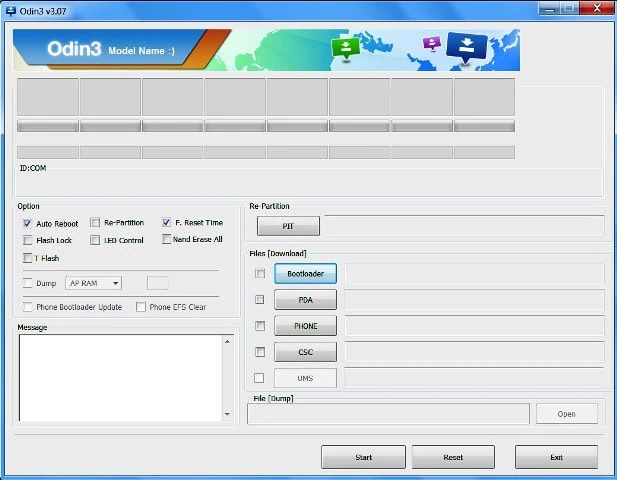617x480 pixels.
Task: Tick the checkbox beside Bootloader button
Action: 260,273
